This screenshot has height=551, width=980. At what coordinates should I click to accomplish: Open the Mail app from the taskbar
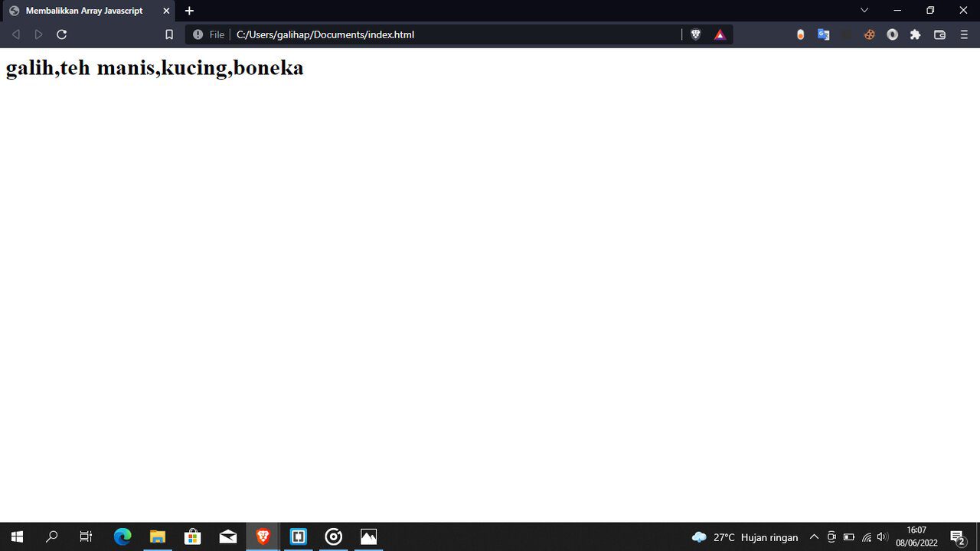tap(228, 536)
